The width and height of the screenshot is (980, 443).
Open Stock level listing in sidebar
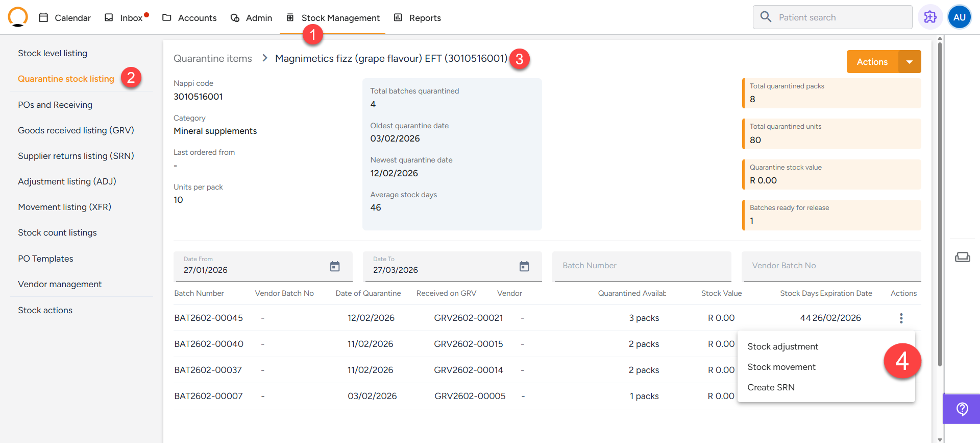(53, 53)
